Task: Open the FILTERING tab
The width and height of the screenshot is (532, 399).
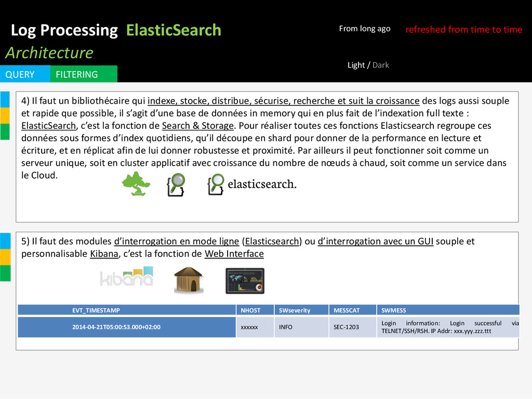Action: 84,74
